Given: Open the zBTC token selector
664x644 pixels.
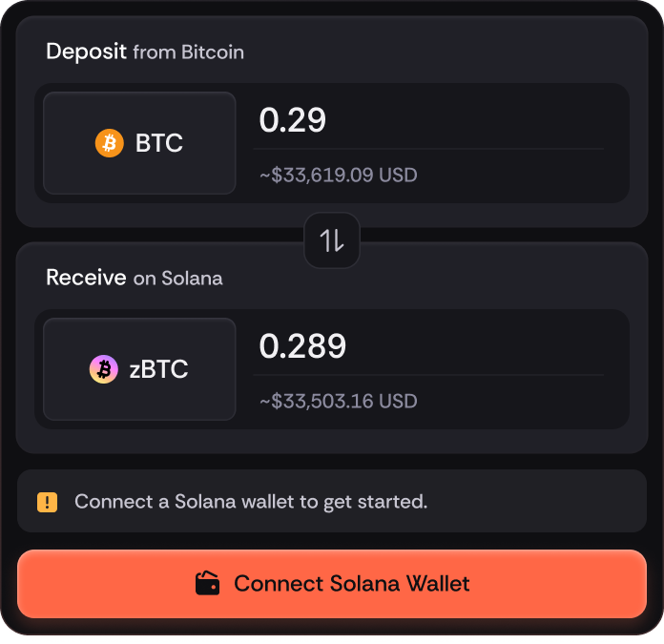Looking at the screenshot, I should point(139,369).
